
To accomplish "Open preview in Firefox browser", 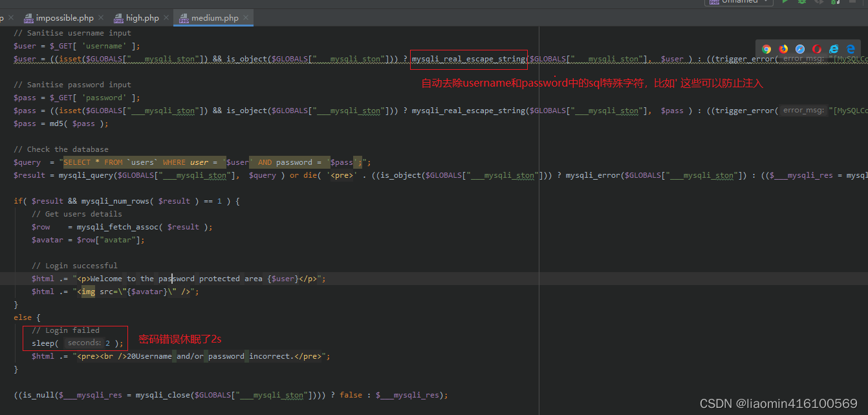I will [x=783, y=48].
